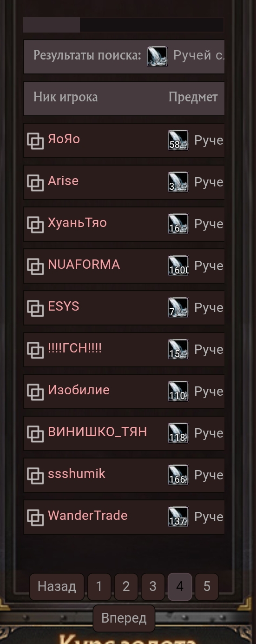
Task: Click the copy icon beside Arise
Action: 35,182
